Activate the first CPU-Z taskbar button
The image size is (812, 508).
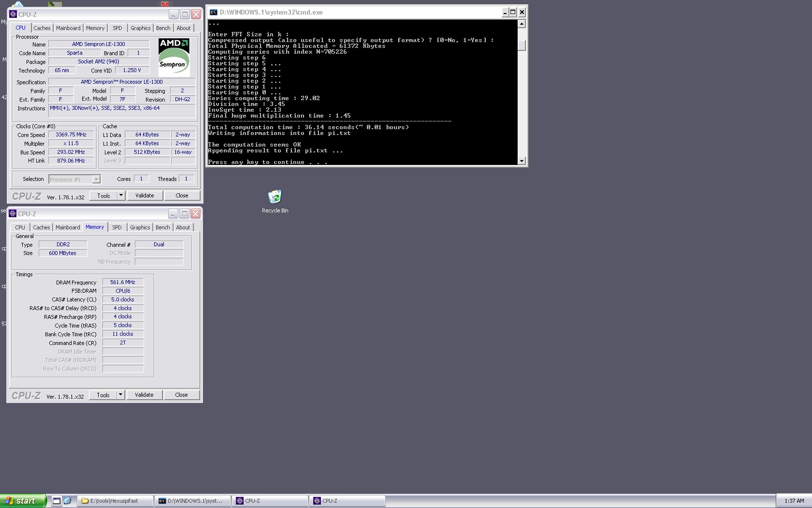[270, 501]
